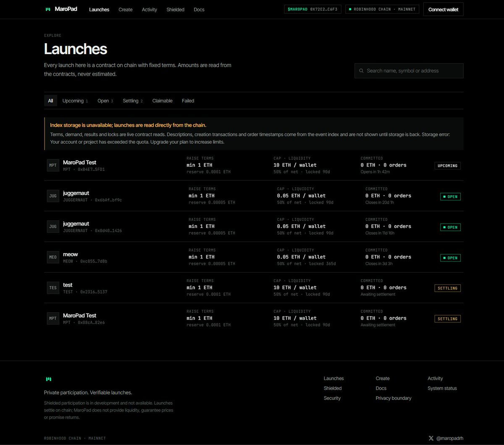Click the MaroPad logo icon in header
Screen dimensions: 504x445
pos(48,9)
